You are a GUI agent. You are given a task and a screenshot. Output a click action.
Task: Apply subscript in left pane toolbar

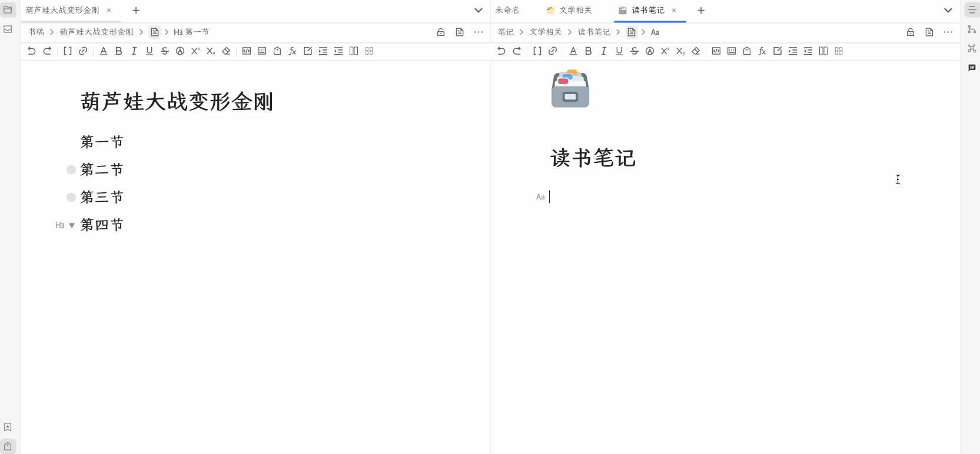[211, 51]
